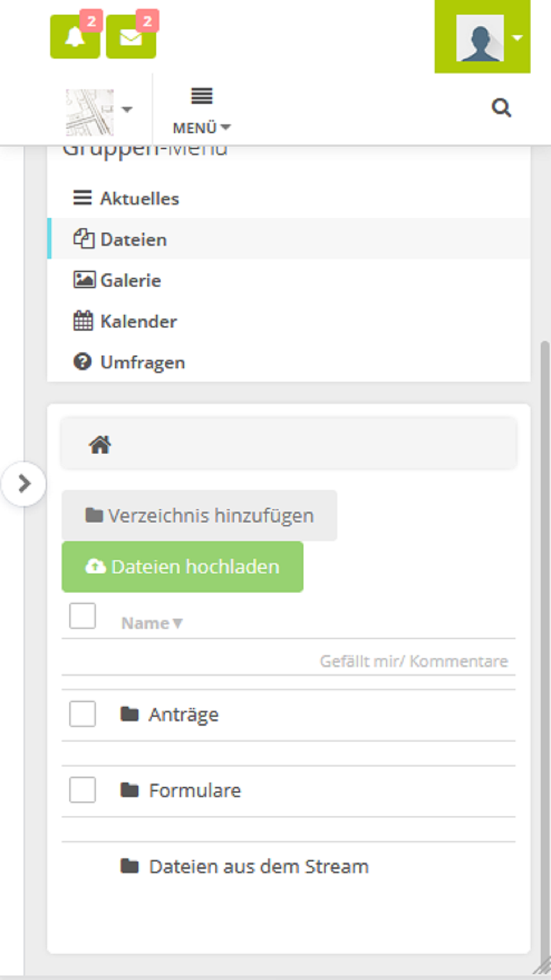Open the user avatar account menu

(x=483, y=37)
